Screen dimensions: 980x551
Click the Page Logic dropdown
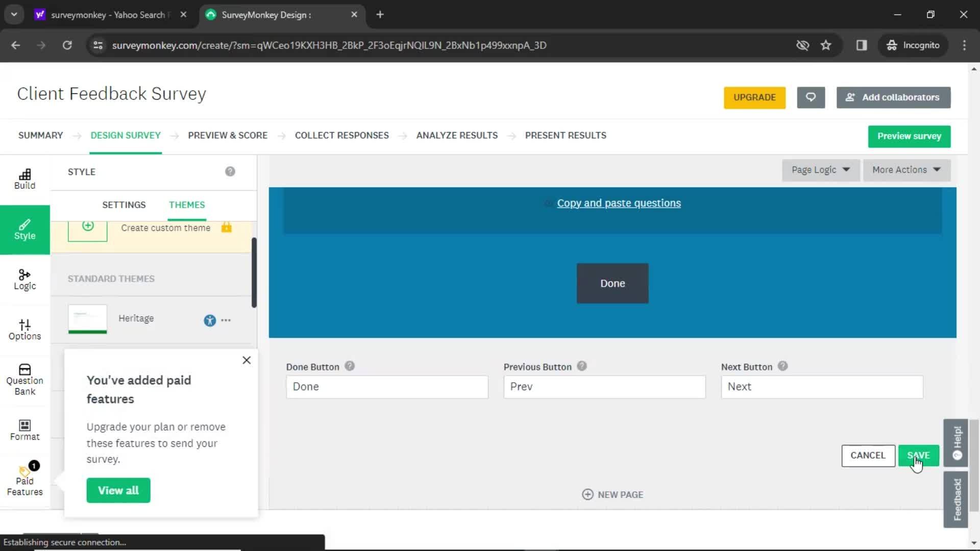820,169
